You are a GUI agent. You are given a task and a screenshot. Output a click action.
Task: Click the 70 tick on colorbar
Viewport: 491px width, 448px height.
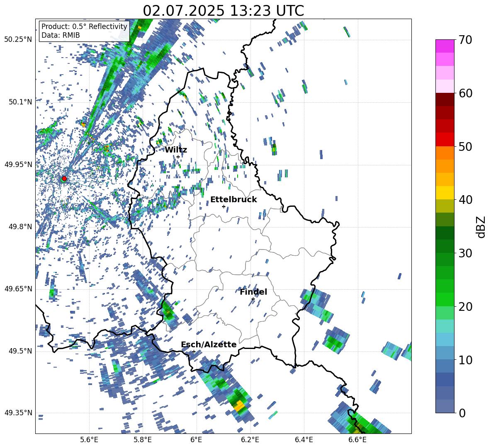(x=465, y=40)
